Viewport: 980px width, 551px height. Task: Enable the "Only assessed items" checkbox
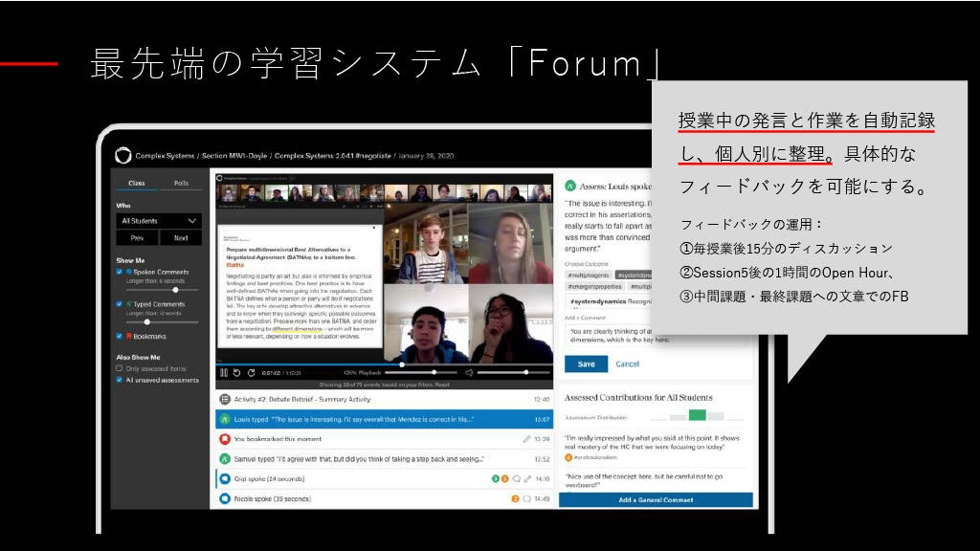coord(121,368)
